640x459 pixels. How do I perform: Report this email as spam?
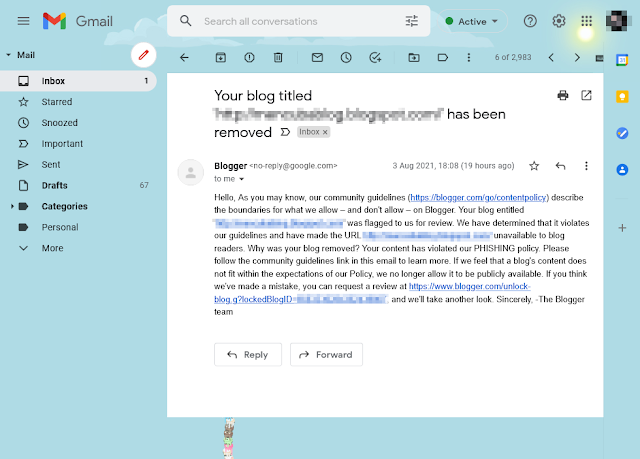click(x=249, y=58)
